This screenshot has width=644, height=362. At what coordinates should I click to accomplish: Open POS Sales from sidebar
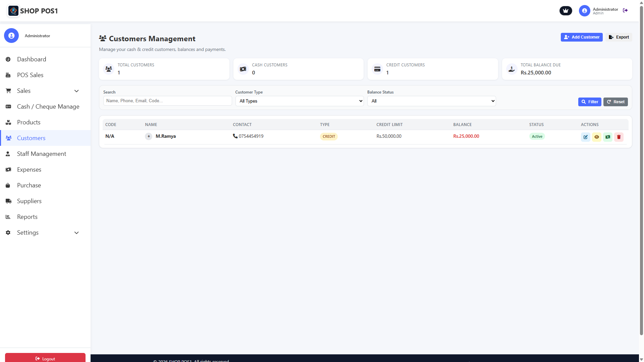click(30, 75)
